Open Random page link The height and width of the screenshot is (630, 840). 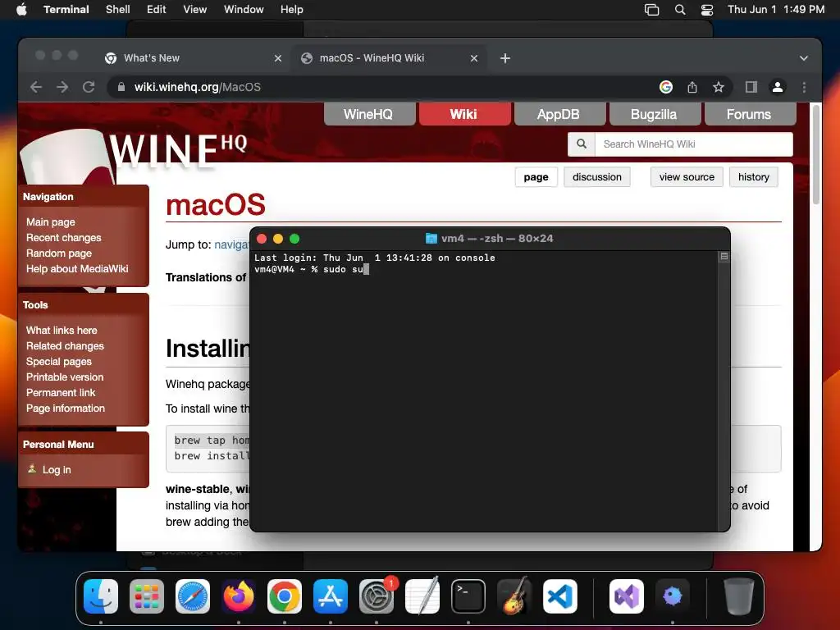tap(59, 253)
